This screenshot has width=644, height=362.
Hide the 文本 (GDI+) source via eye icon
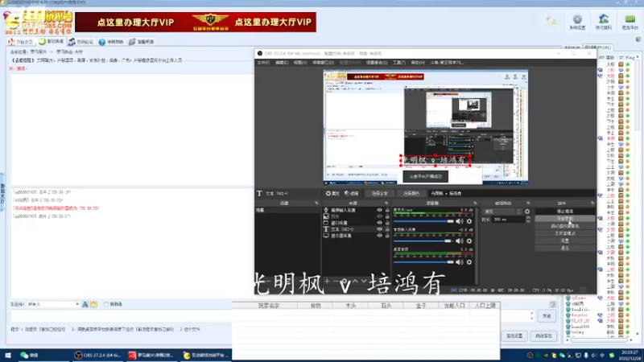coord(379,229)
